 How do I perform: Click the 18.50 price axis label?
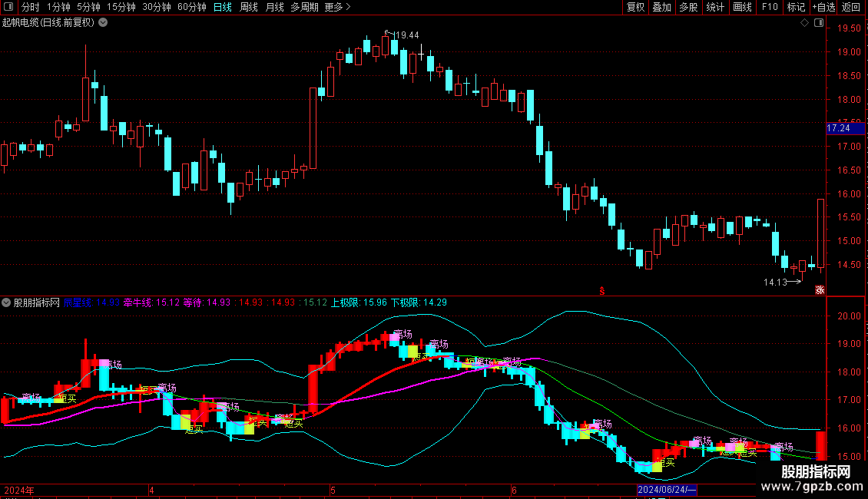tap(849, 76)
